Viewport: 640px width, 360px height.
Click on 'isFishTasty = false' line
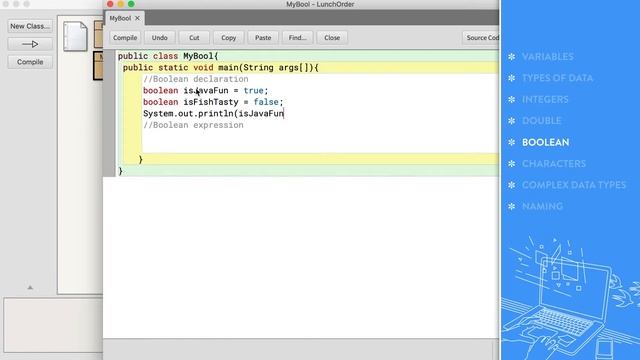tap(213, 102)
